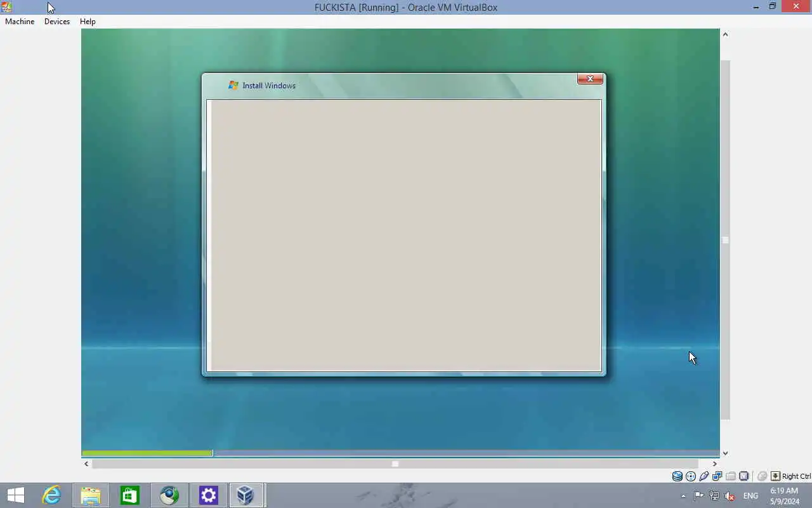Image resolution: width=812 pixels, height=508 pixels.
Task: Open the Help menu
Action: pos(88,22)
